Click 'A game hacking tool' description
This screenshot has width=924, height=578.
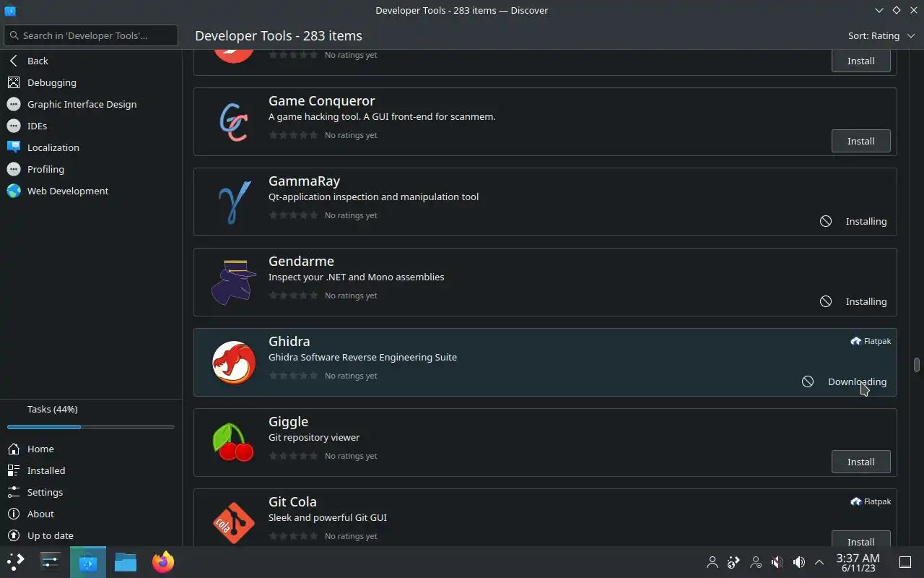[382, 116]
